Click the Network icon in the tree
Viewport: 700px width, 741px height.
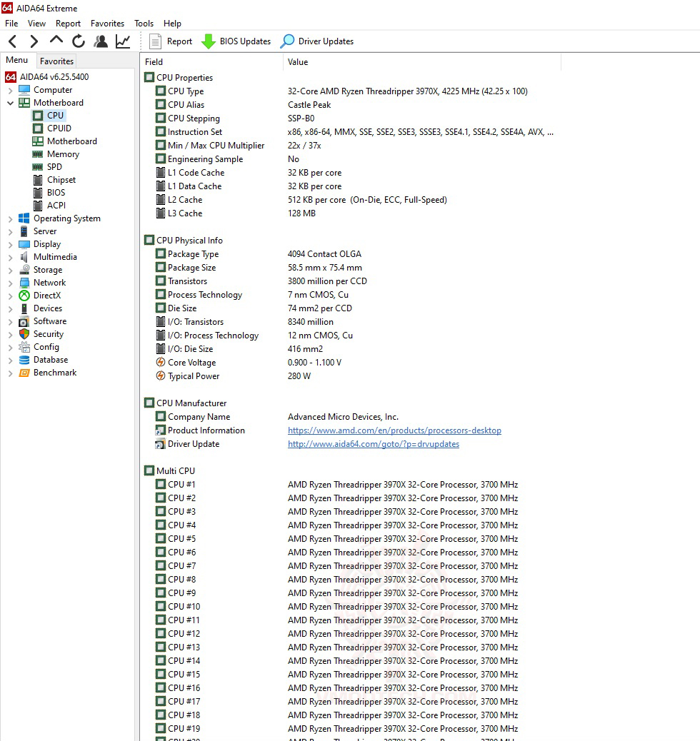(24, 283)
